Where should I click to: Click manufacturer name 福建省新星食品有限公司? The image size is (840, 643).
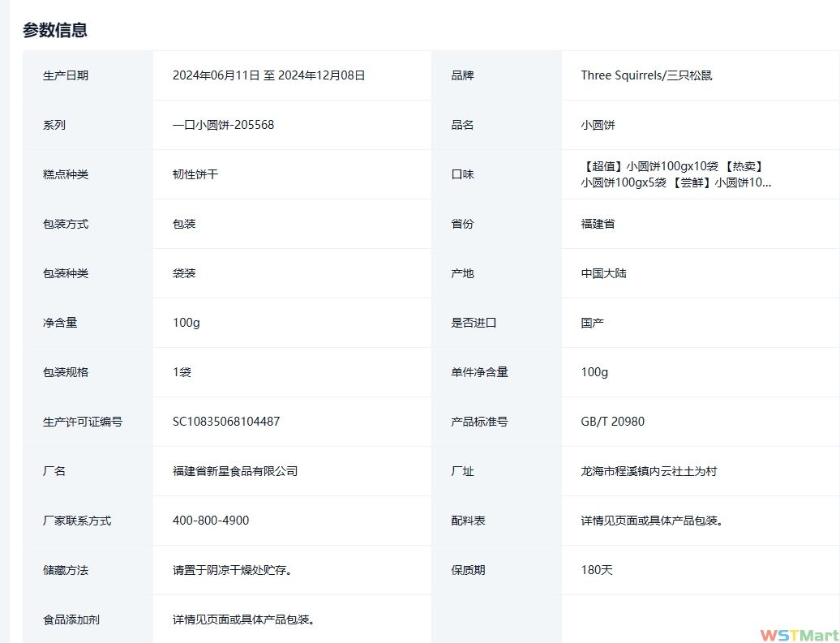coord(235,471)
